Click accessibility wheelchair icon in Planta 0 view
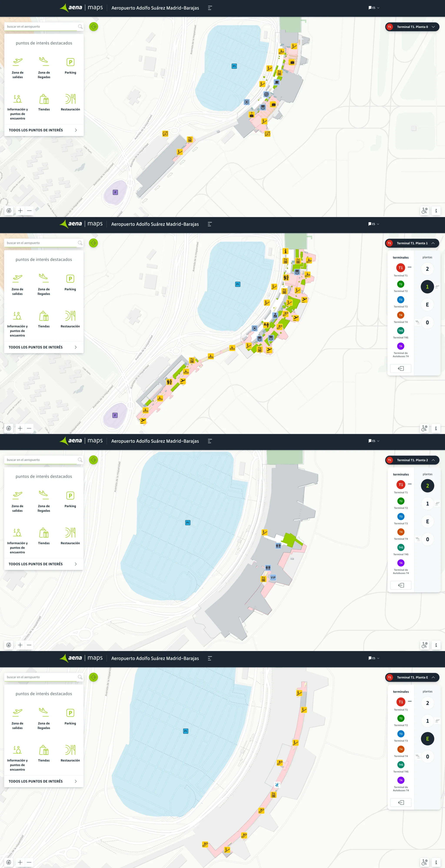This screenshot has height=868, width=445. click(x=425, y=211)
